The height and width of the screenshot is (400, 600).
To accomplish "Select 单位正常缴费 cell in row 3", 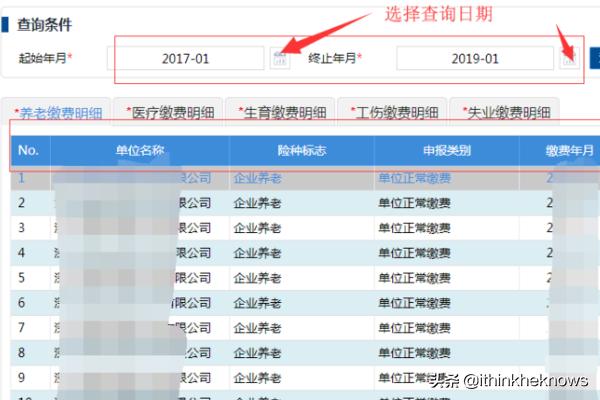I will (447, 228).
